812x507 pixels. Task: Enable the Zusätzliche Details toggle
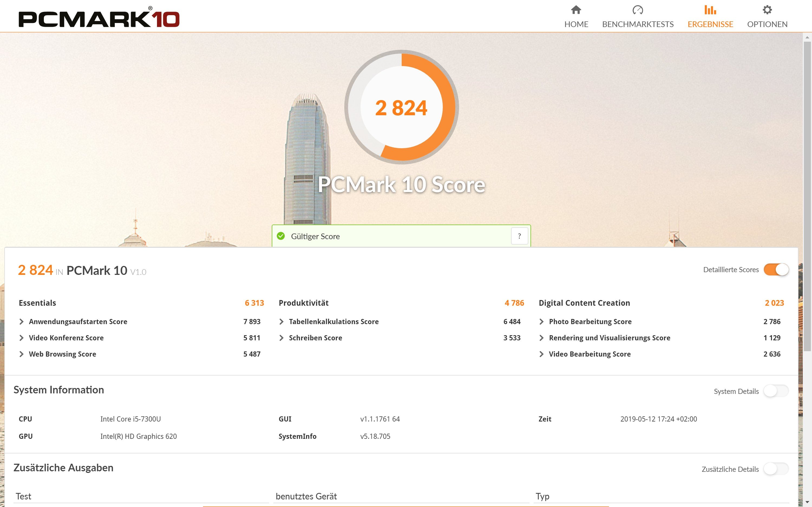coord(776,469)
